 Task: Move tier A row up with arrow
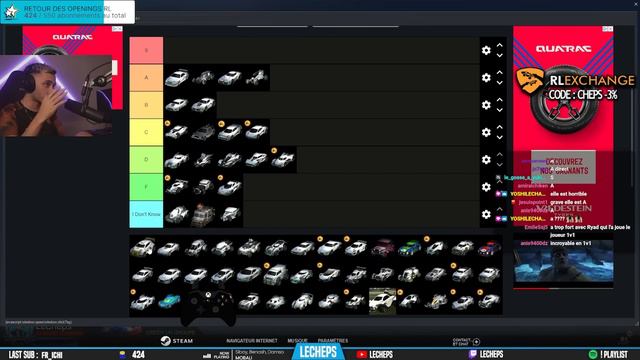(500, 73)
